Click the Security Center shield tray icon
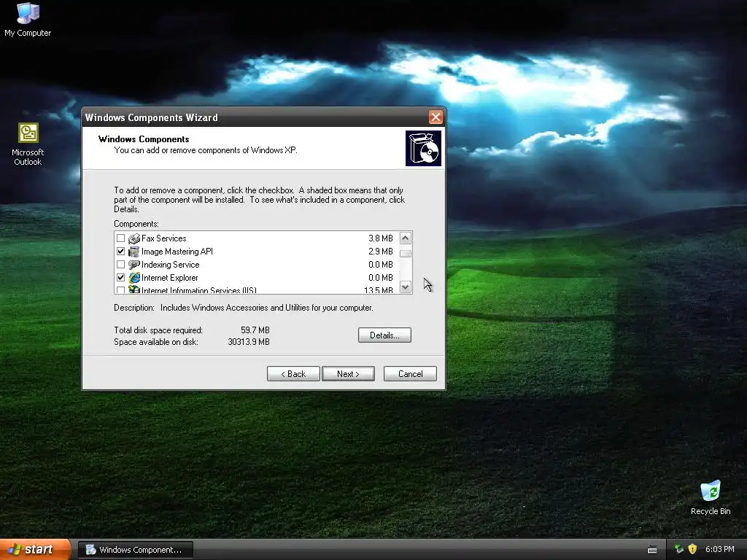This screenshot has height=560, width=747. point(692,549)
